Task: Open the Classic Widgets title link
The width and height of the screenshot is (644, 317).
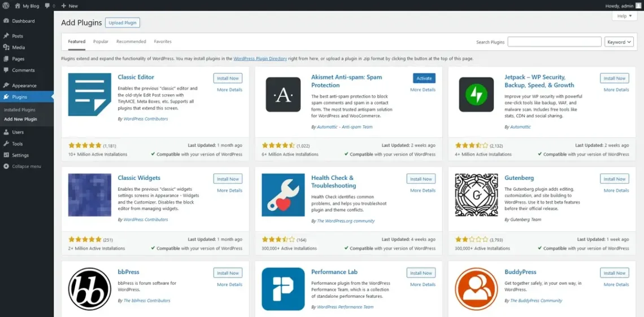Action: point(139,178)
